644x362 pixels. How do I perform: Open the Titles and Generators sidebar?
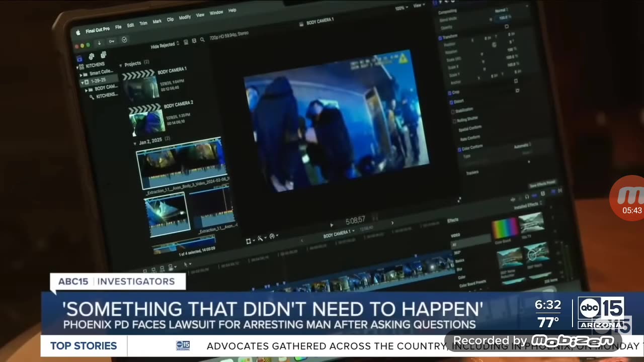click(x=103, y=55)
